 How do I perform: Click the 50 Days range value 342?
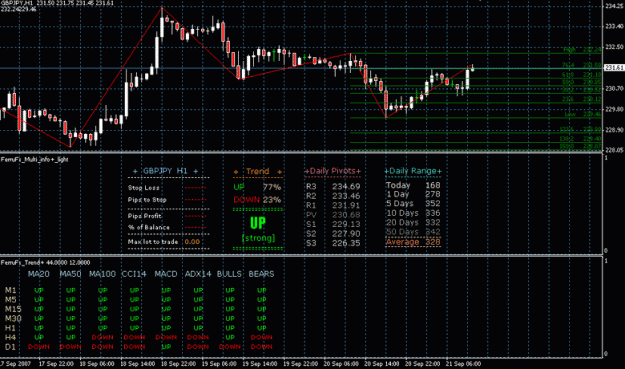(x=433, y=232)
